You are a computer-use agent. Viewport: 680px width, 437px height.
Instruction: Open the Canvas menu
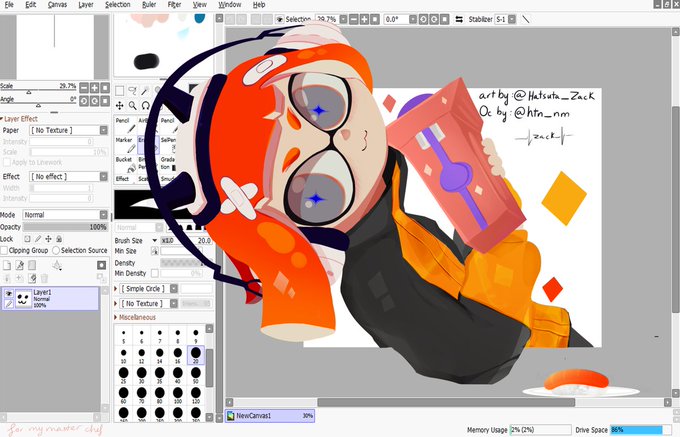(x=57, y=4)
